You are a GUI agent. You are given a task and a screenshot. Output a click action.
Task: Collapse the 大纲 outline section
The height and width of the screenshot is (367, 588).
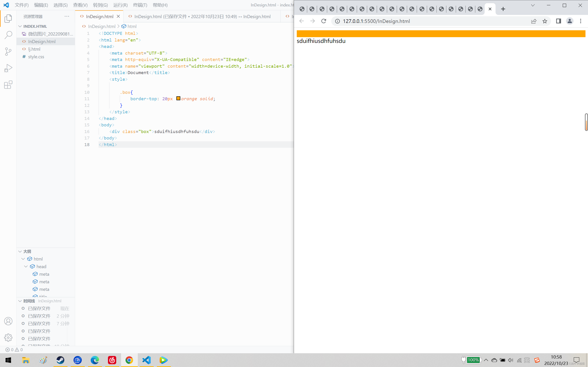click(x=20, y=251)
